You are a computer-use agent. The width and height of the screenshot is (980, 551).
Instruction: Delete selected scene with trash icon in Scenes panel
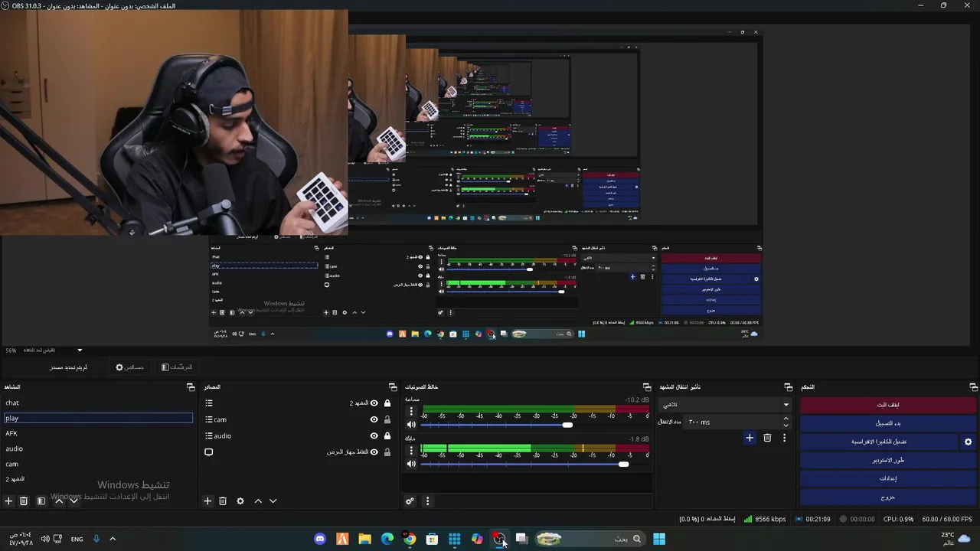pyautogui.click(x=24, y=501)
